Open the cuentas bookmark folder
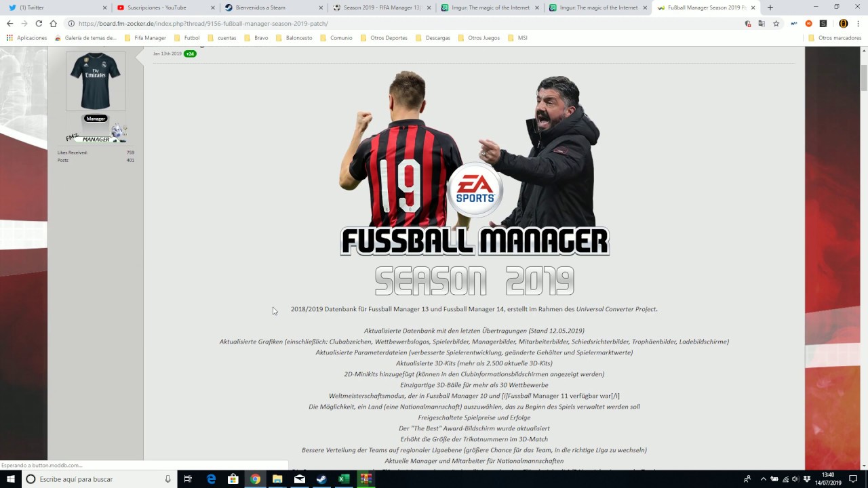The image size is (868, 488). [x=222, y=38]
